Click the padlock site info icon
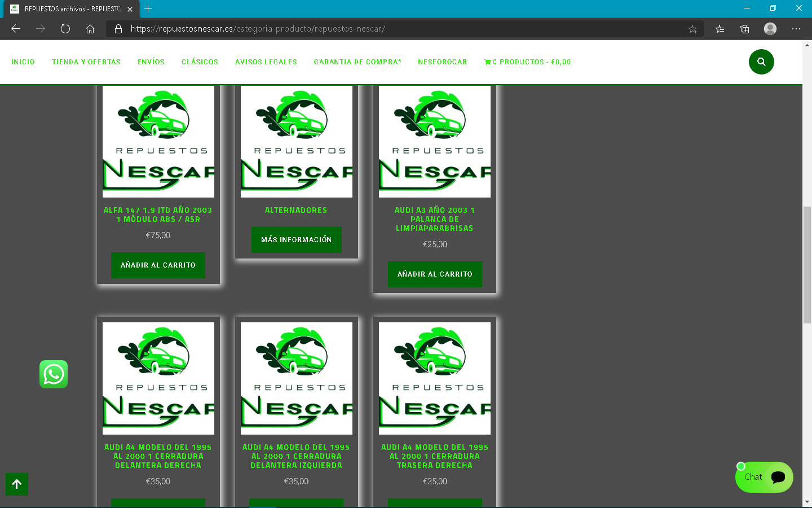The height and width of the screenshot is (508, 812). [118, 29]
